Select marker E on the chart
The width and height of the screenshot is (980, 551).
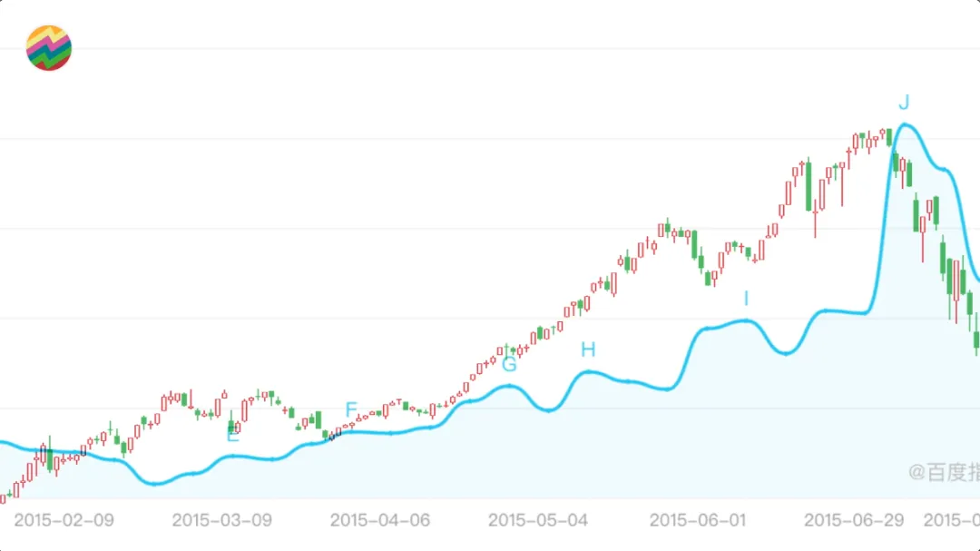[233, 436]
